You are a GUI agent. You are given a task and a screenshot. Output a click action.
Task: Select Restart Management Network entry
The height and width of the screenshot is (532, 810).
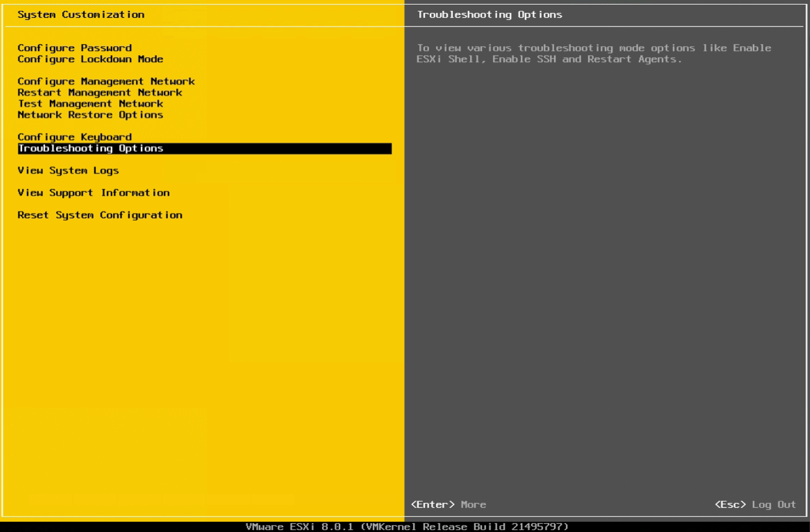coord(99,93)
